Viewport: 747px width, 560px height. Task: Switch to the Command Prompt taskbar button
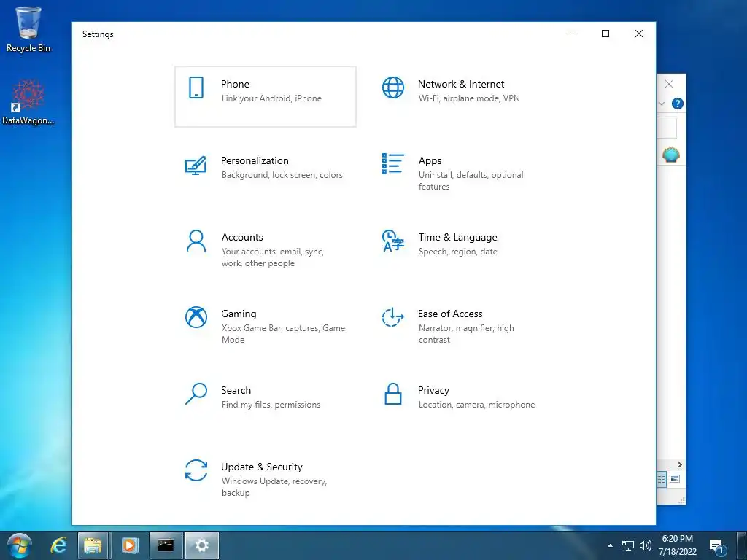point(166,545)
